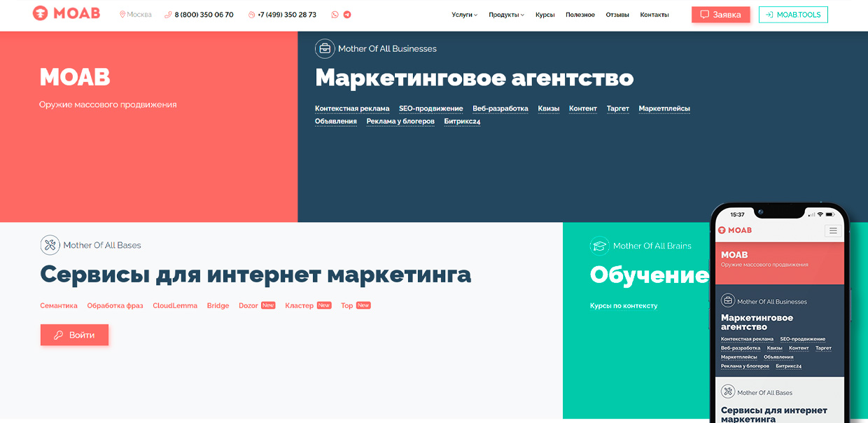Click the location pin icon beside Москва
This screenshot has height=423, width=868.
click(122, 14)
